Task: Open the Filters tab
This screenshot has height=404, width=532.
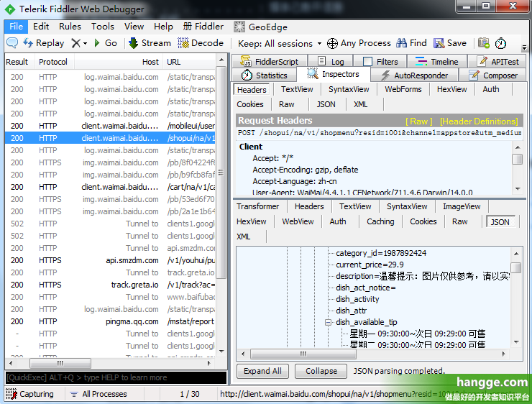Action: tap(380, 61)
